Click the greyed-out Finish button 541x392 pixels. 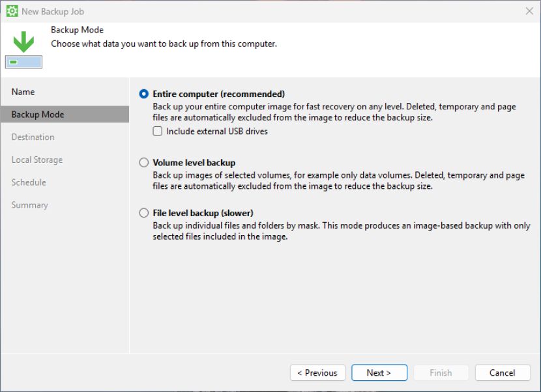click(x=441, y=372)
